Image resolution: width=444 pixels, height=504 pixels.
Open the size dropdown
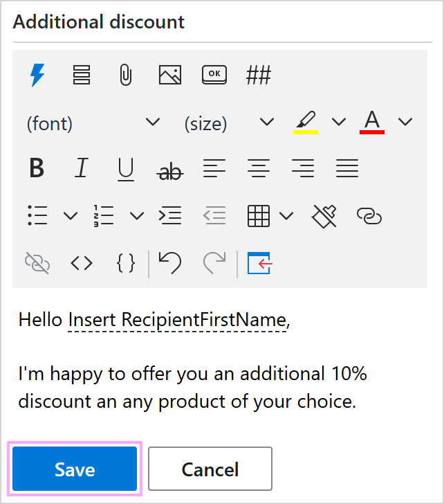[228, 123]
